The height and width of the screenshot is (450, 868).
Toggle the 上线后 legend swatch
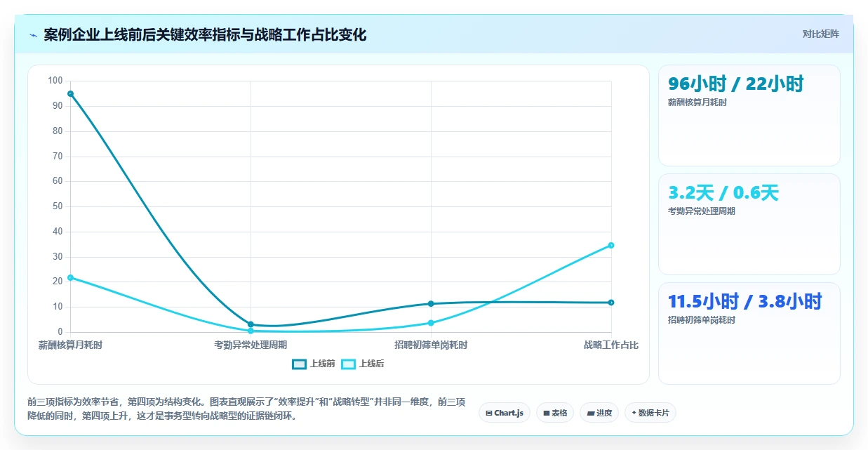[349, 364]
